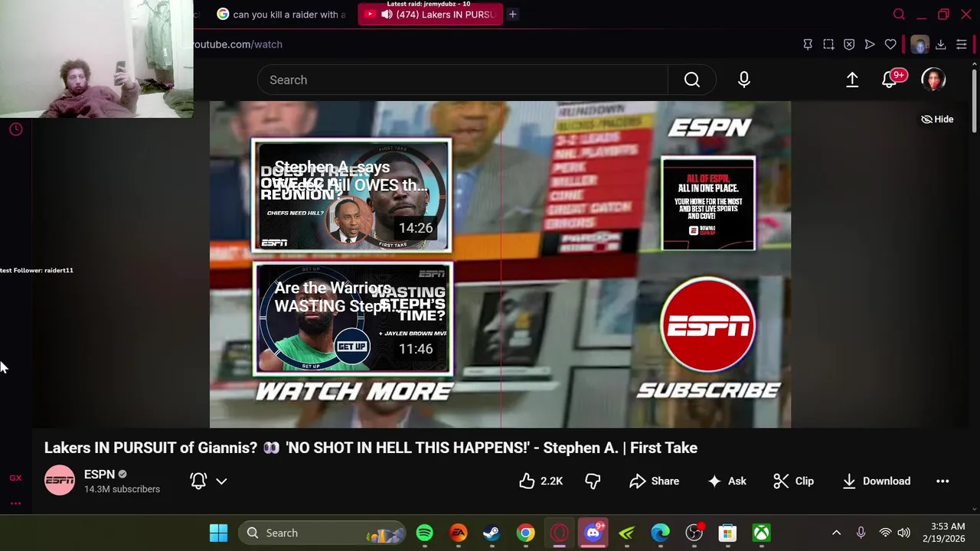
Task: Click the pinboard pin icon in address bar
Action: coord(808,44)
